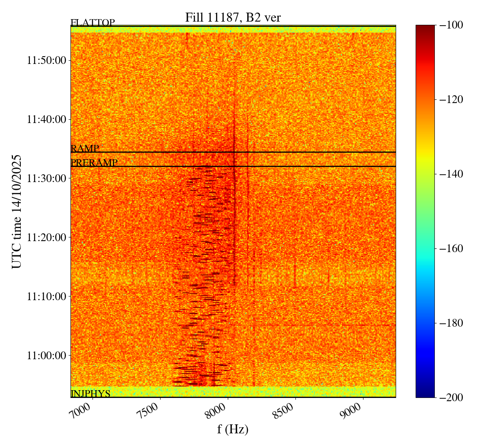Click the "f (Hz)" x-axis label
This screenshot has width=489, height=448.
(x=233, y=430)
